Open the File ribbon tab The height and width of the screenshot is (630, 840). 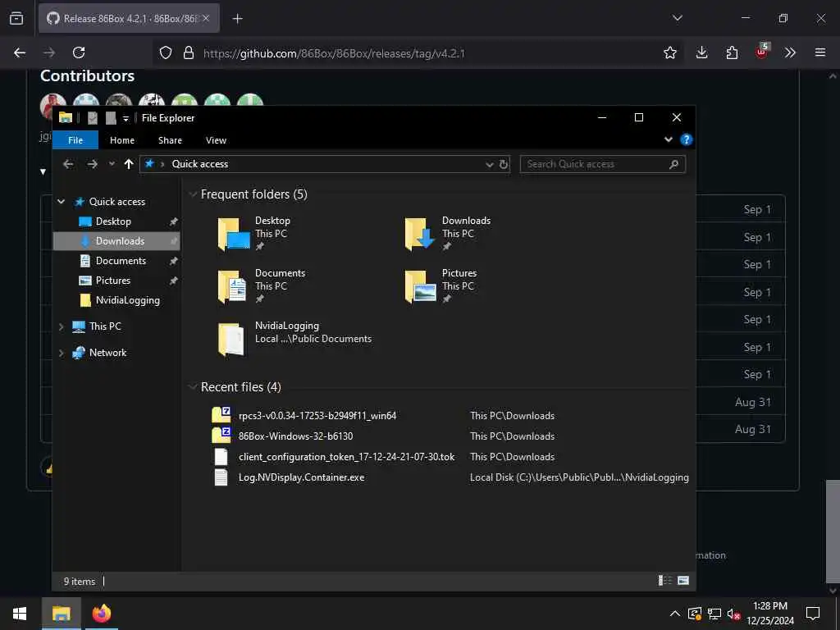(x=75, y=139)
